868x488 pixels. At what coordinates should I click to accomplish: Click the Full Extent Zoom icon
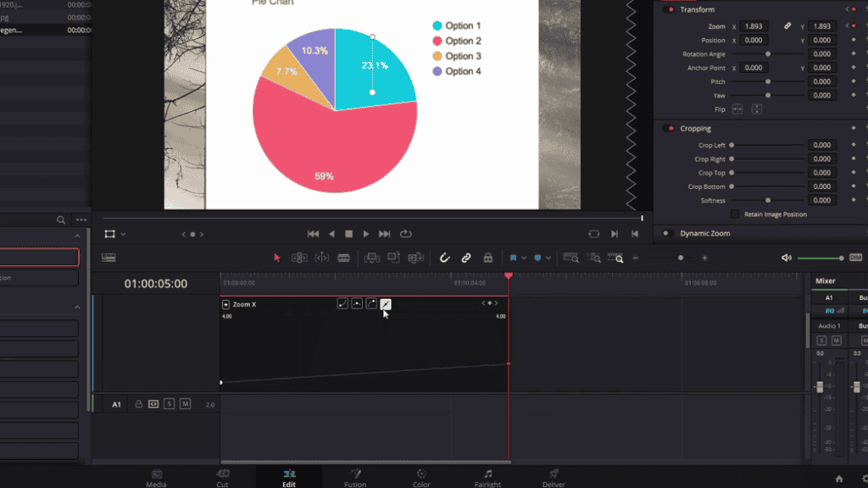click(570, 258)
